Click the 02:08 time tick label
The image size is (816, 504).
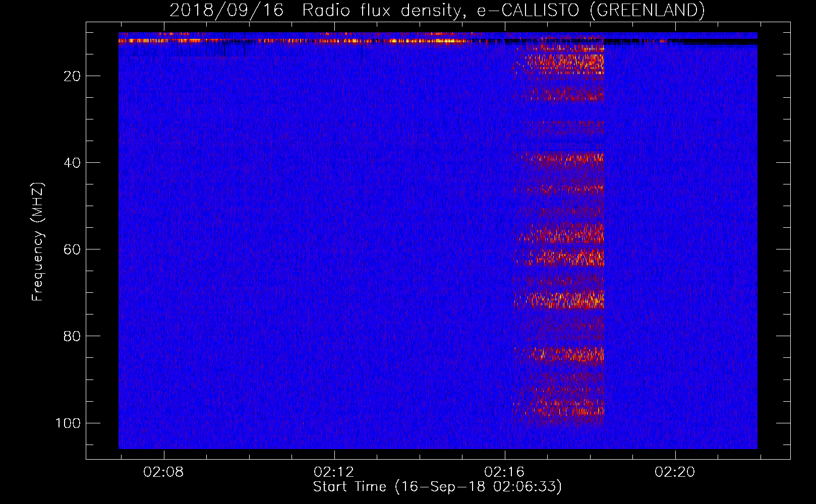click(x=163, y=472)
